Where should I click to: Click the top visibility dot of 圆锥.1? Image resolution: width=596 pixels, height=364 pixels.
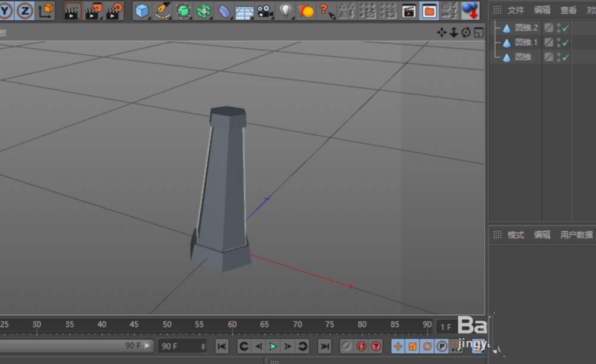pyautogui.click(x=558, y=41)
